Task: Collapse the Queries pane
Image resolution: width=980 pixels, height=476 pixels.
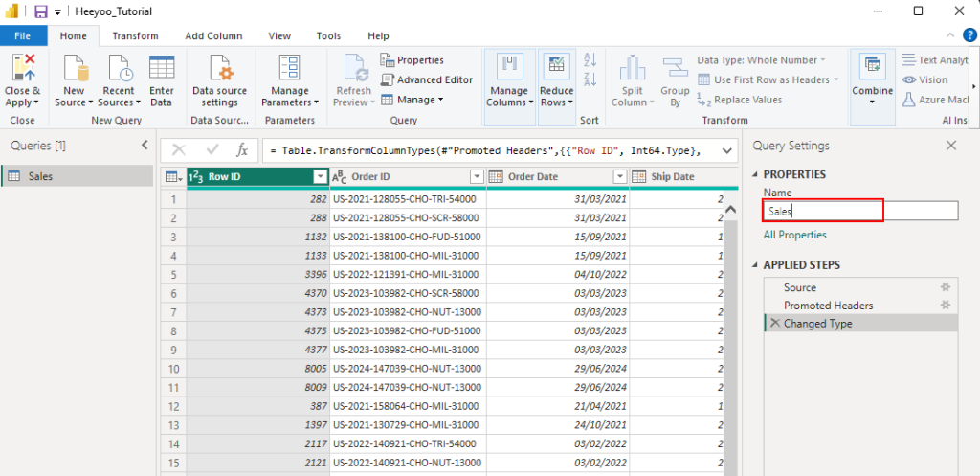Action: pyautogui.click(x=145, y=146)
